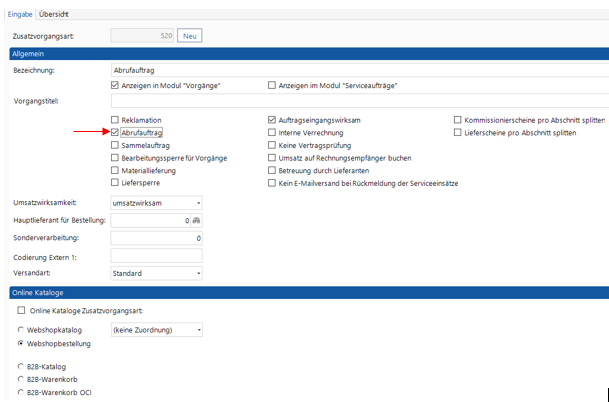The height and width of the screenshot is (413, 609).
Task: Enable the Reklamation checkbox
Action: [116, 119]
